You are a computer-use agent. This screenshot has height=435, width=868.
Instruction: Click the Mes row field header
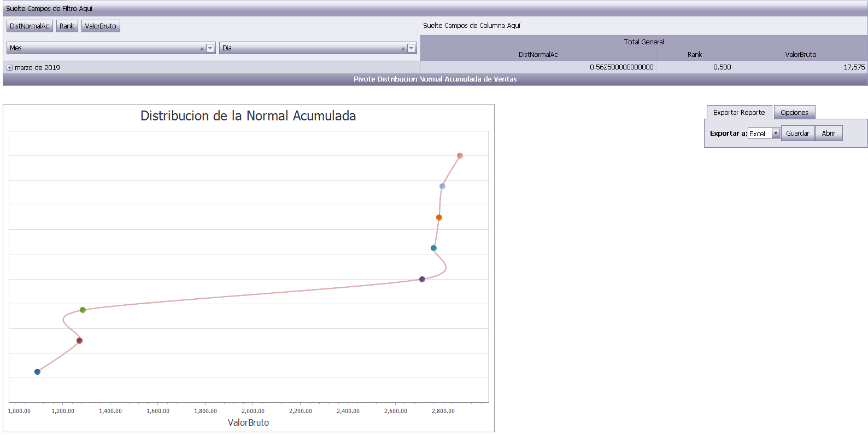point(104,48)
